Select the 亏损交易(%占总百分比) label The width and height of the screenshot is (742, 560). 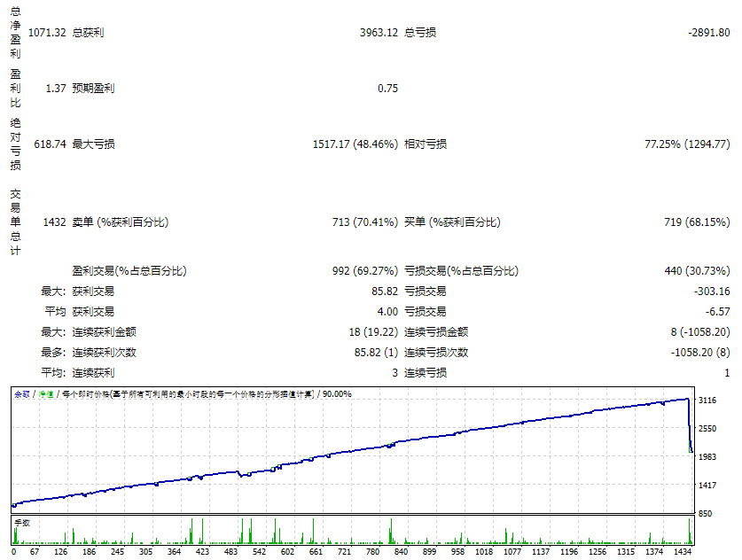(461, 271)
